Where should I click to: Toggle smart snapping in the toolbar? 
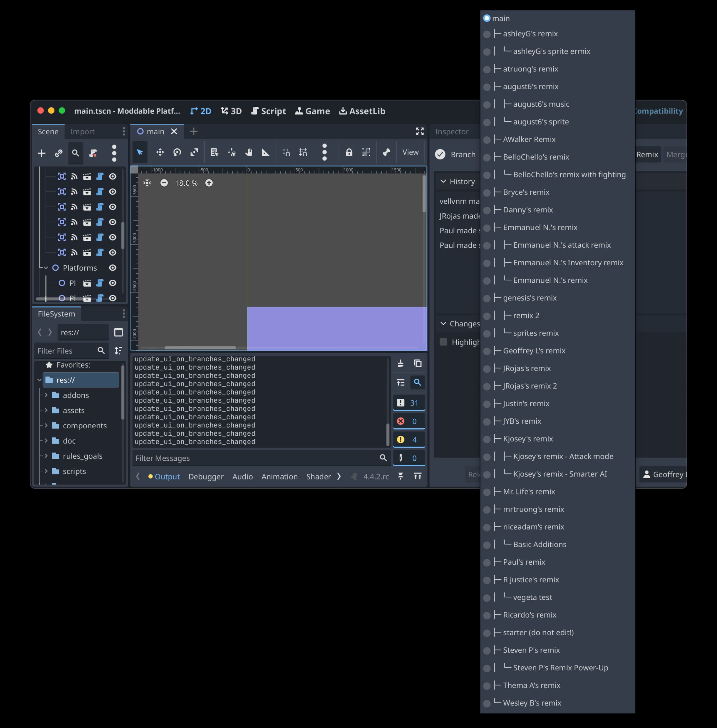287,152
